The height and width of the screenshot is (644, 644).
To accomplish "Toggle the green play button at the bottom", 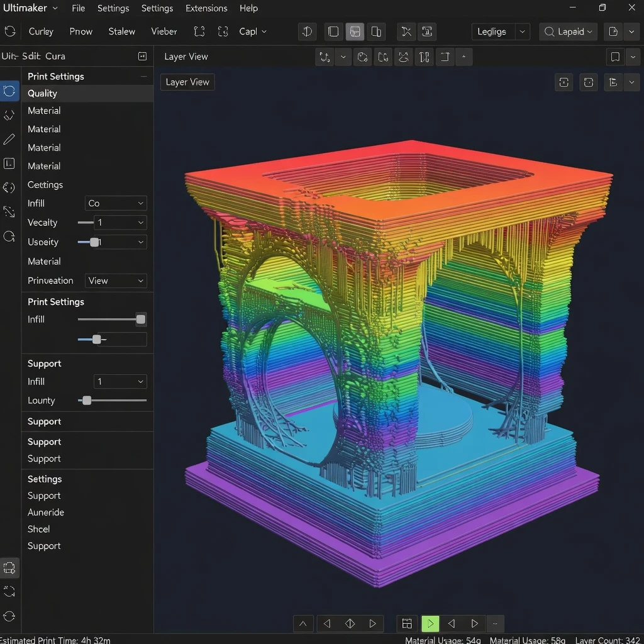I will (x=430, y=623).
